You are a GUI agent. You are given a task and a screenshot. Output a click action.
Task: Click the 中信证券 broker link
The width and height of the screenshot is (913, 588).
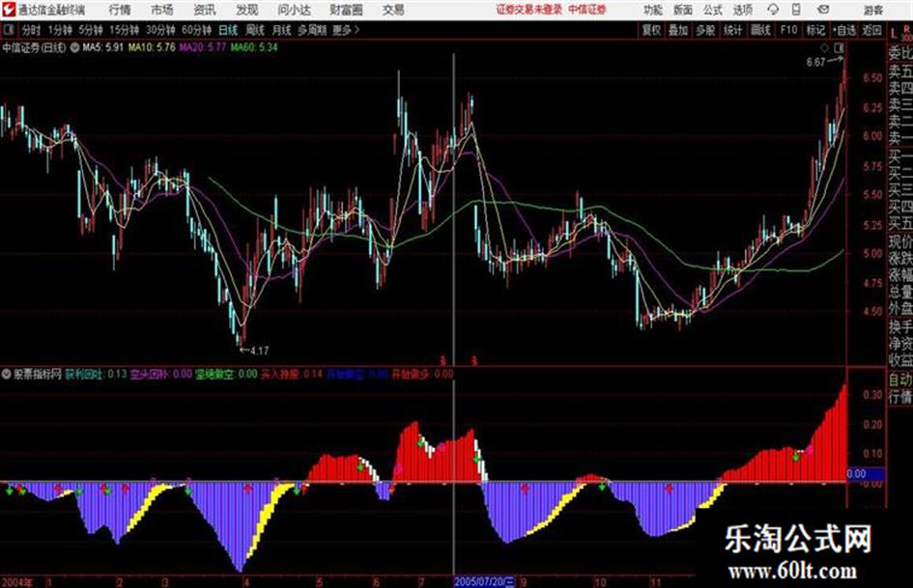[x=587, y=10]
